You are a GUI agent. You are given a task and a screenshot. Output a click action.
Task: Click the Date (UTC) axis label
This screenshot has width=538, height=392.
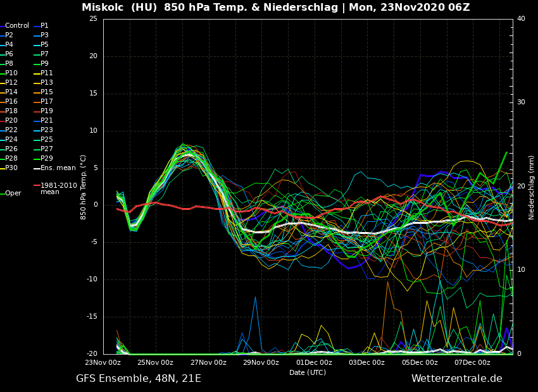tap(308, 372)
